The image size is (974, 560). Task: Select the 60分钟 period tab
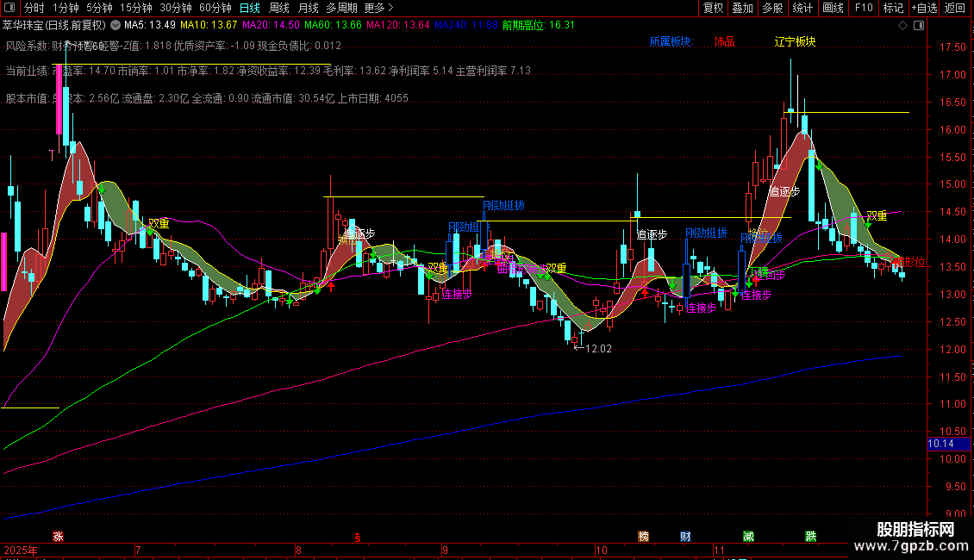(x=215, y=8)
